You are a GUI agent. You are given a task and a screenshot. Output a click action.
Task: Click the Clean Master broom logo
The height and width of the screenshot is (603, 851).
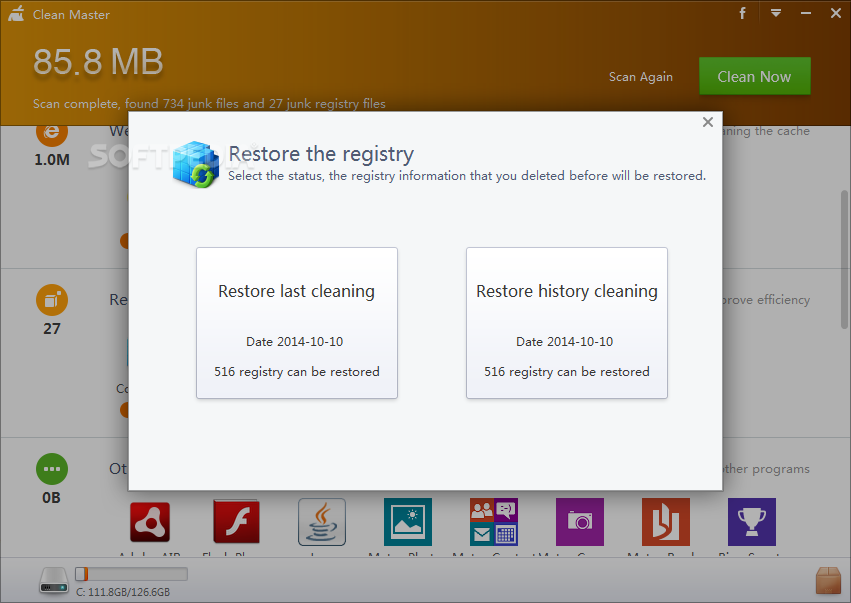pos(16,14)
